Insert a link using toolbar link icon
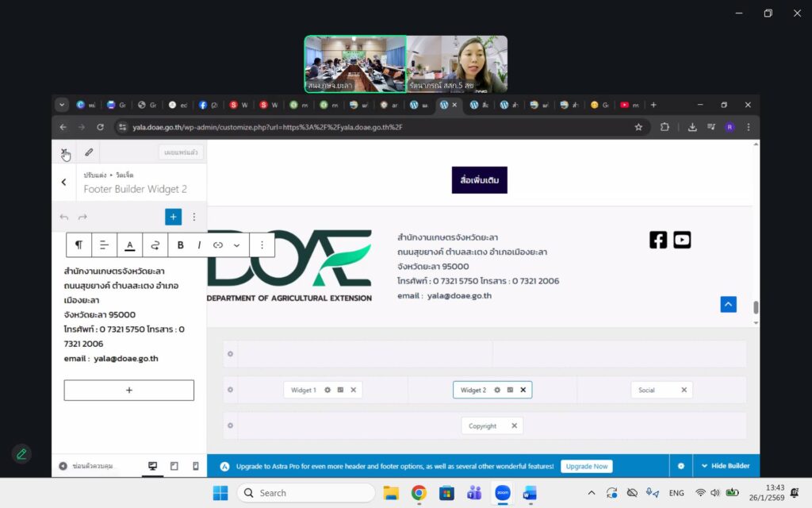The image size is (812, 508). point(218,245)
